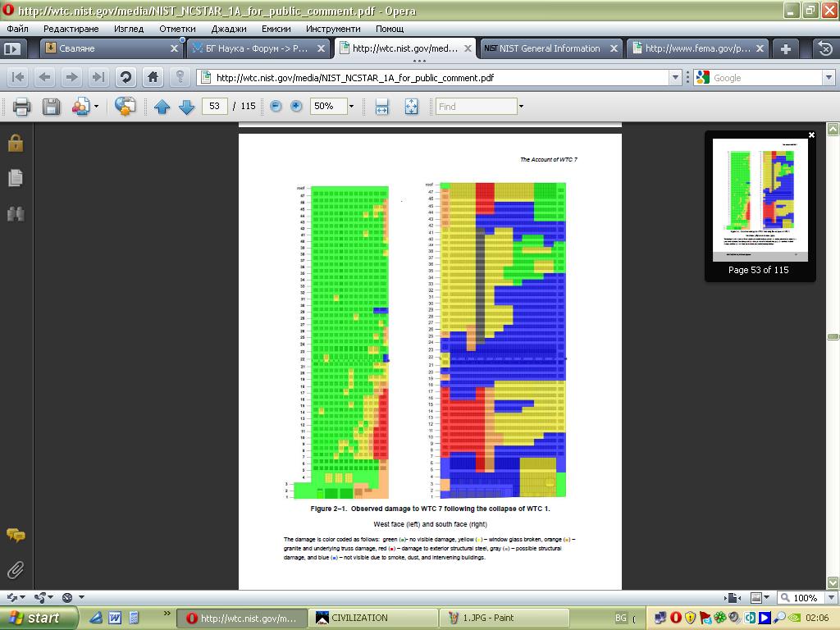The width and height of the screenshot is (840, 630).
Task: Expand the Find options dropdown arrow
Action: point(521,106)
